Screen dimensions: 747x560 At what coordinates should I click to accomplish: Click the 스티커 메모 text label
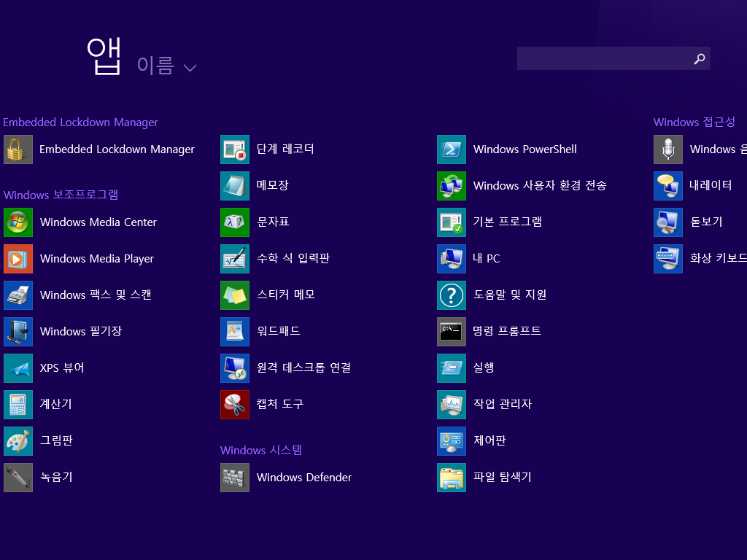click(286, 295)
